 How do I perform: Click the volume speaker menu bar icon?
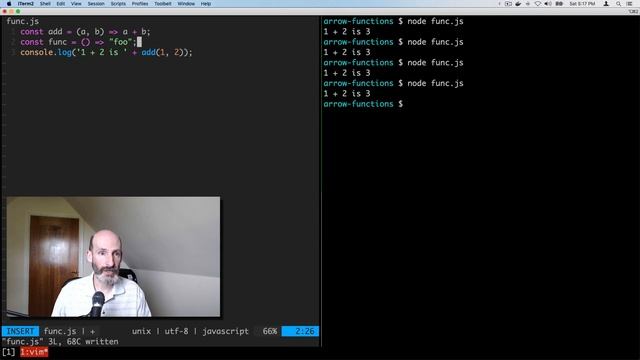[548, 4]
